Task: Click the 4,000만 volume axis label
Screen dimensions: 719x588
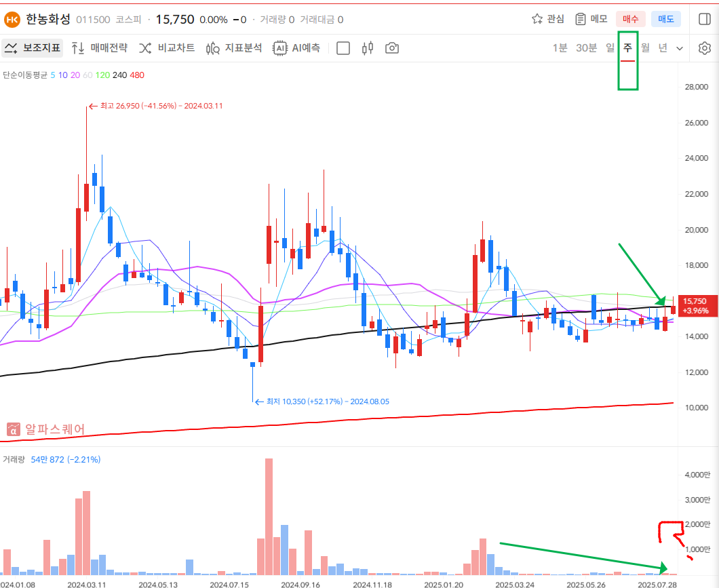Action: point(697,475)
